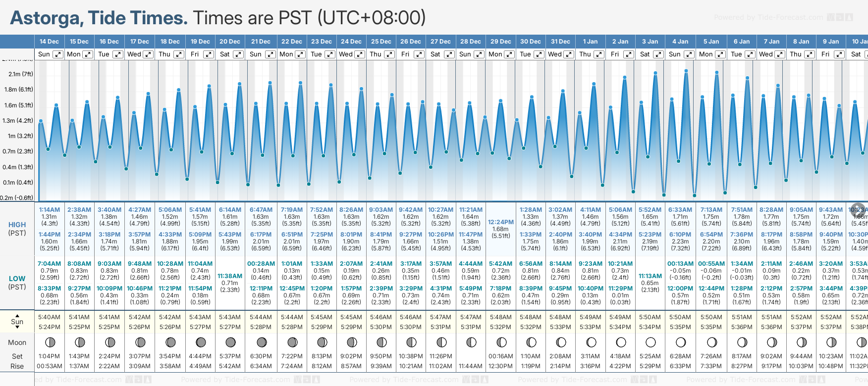The image size is (868, 386).
Task: Click the LOW (PST) row label
Action: 17,283
